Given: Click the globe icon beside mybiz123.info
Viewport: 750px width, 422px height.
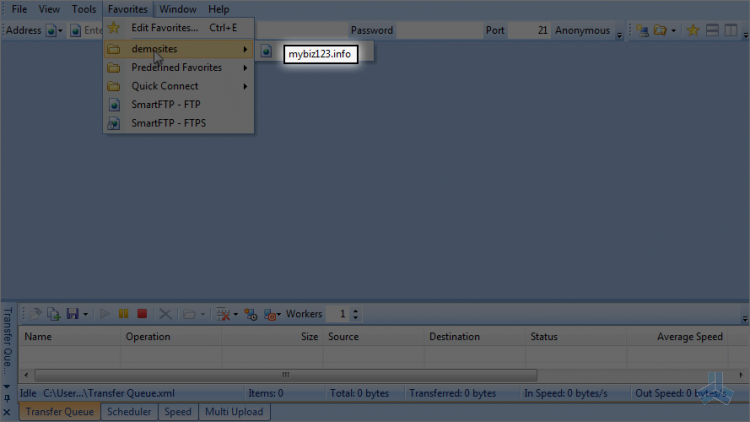Looking at the screenshot, I should (x=266, y=52).
